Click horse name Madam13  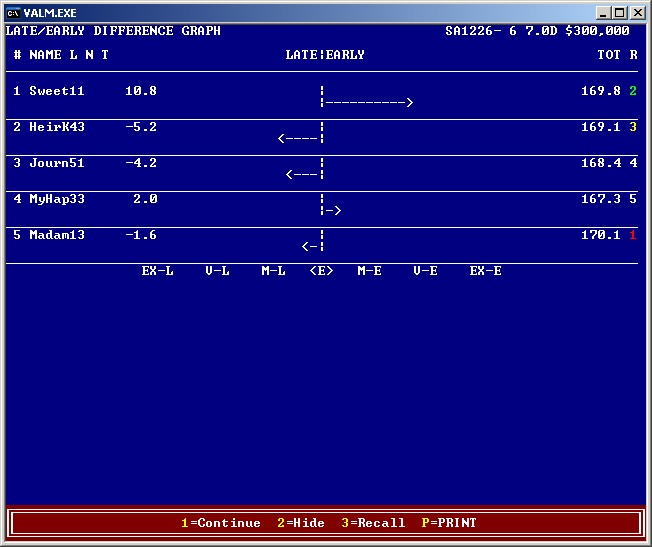click(x=57, y=235)
